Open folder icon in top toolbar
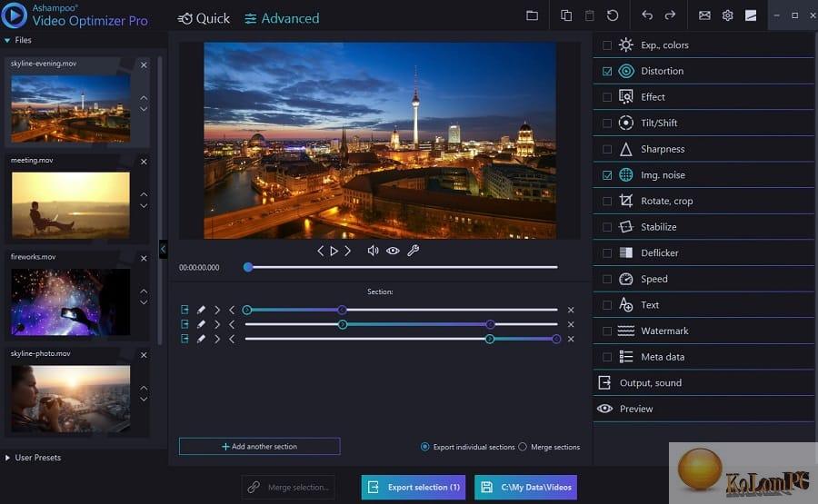Image resolution: width=818 pixels, height=504 pixels. pyautogui.click(x=532, y=15)
